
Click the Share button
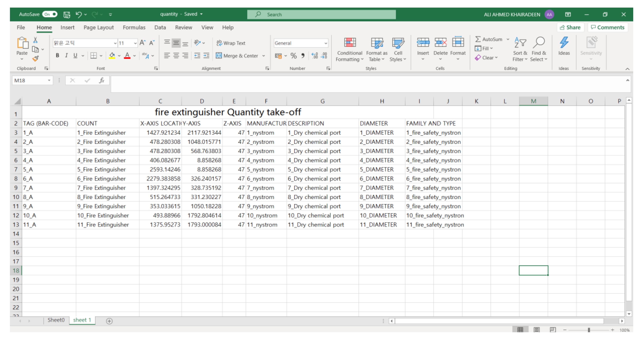pyautogui.click(x=570, y=27)
